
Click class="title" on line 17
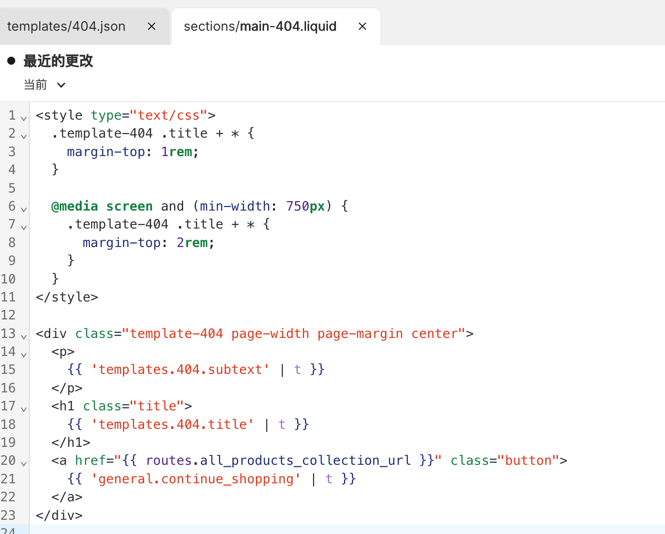click(134, 406)
